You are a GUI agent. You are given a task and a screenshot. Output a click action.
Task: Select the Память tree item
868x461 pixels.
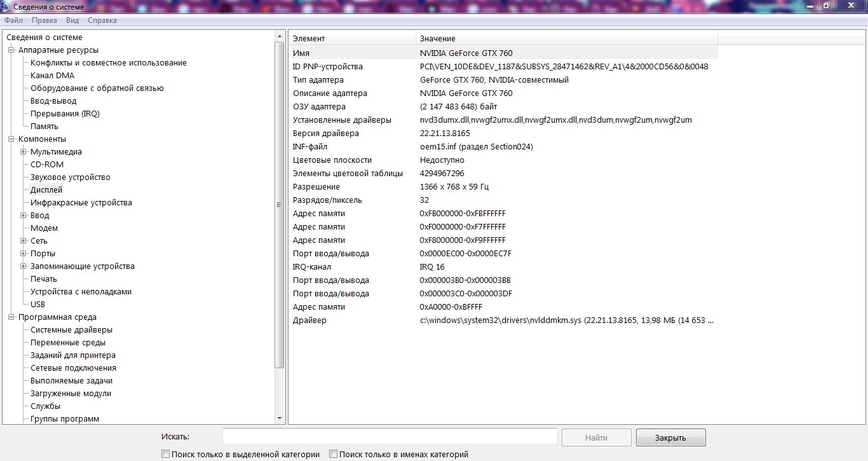tap(44, 127)
